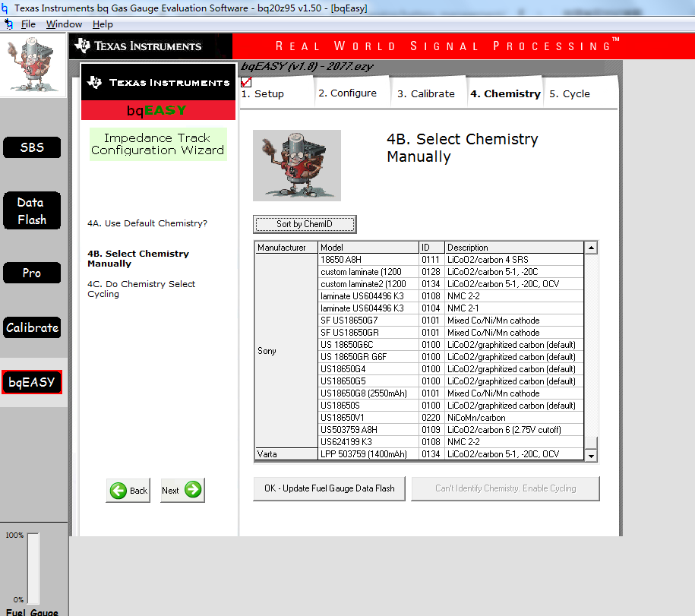695x616 pixels.
Task: Select step 4B Select Chemistry Manually
Action: [x=138, y=258]
